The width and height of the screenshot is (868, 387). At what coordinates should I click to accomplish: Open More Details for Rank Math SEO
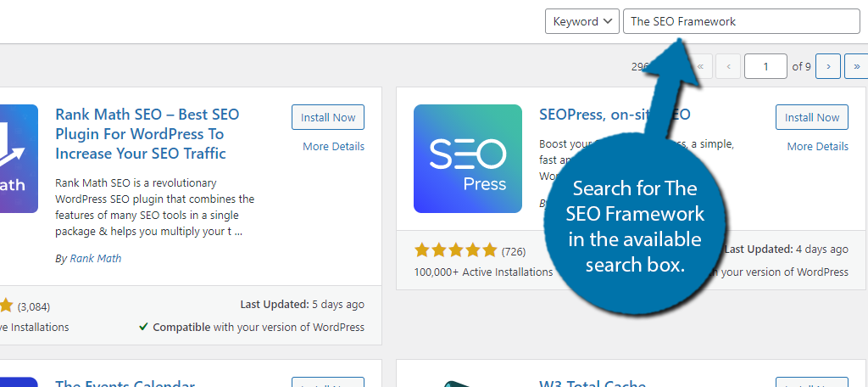[x=333, y=147]
